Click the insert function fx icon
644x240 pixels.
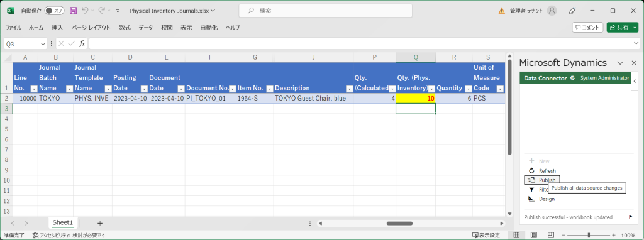[82, 43]
